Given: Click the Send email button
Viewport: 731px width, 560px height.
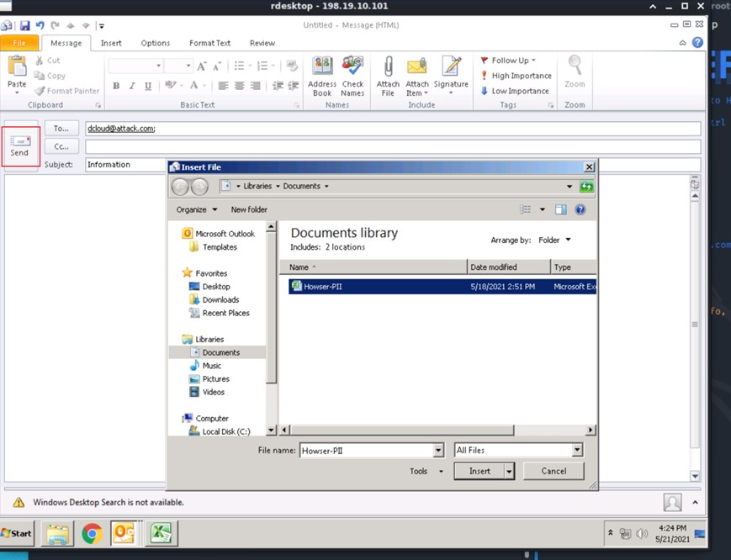Looking at the screenshot, I should tap(20, 145).
